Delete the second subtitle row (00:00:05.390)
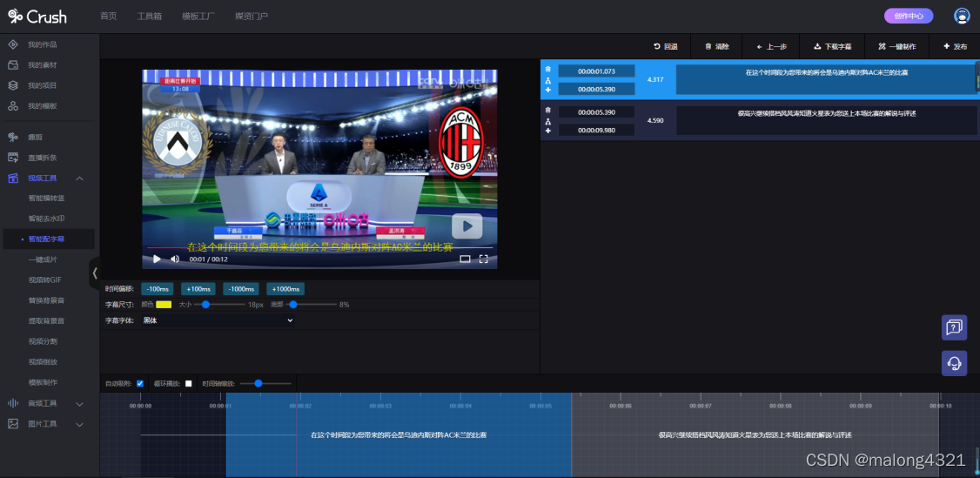 [548, 110]
